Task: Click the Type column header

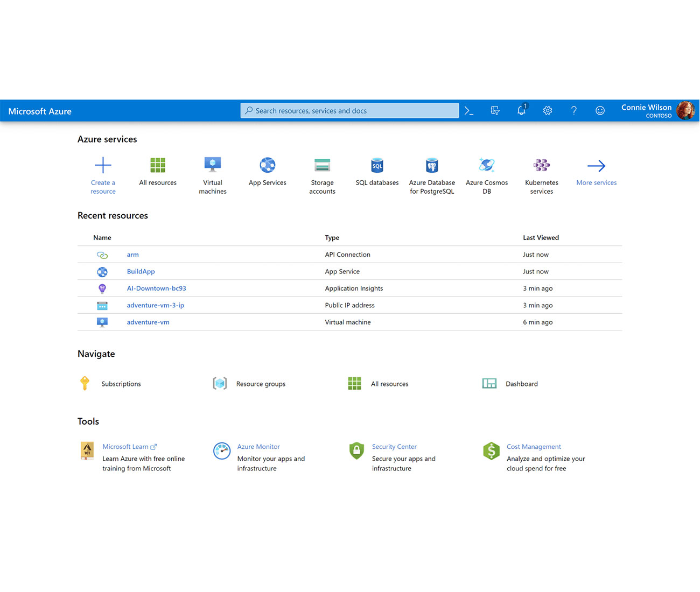Action: 332,237
